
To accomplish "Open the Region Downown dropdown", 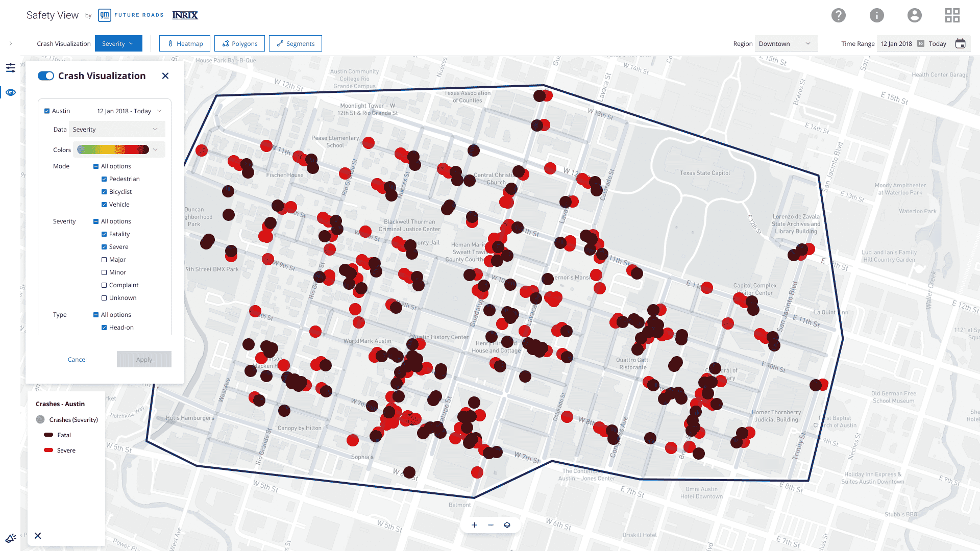I will pos(786,43).
